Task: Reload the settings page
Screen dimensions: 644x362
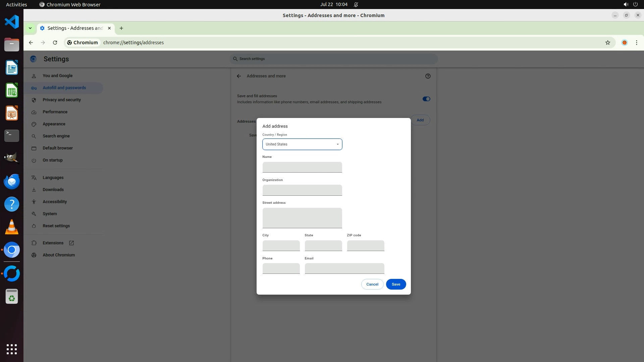Action: (55, 43)
